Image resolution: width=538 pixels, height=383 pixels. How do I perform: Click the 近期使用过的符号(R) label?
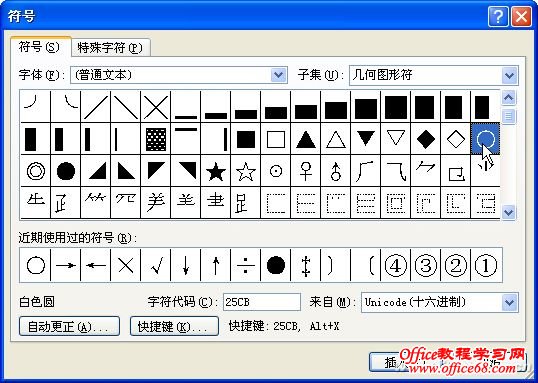tap(78, 238)
